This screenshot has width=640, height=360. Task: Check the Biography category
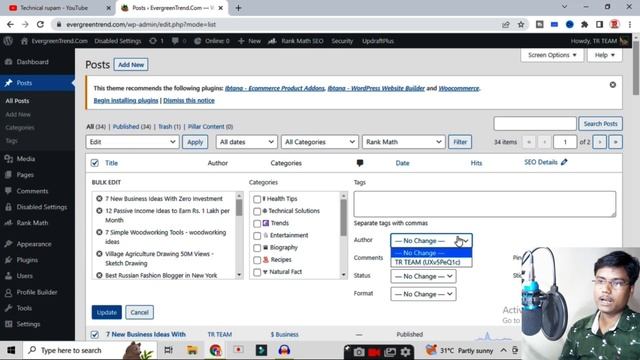pos(257,248)
